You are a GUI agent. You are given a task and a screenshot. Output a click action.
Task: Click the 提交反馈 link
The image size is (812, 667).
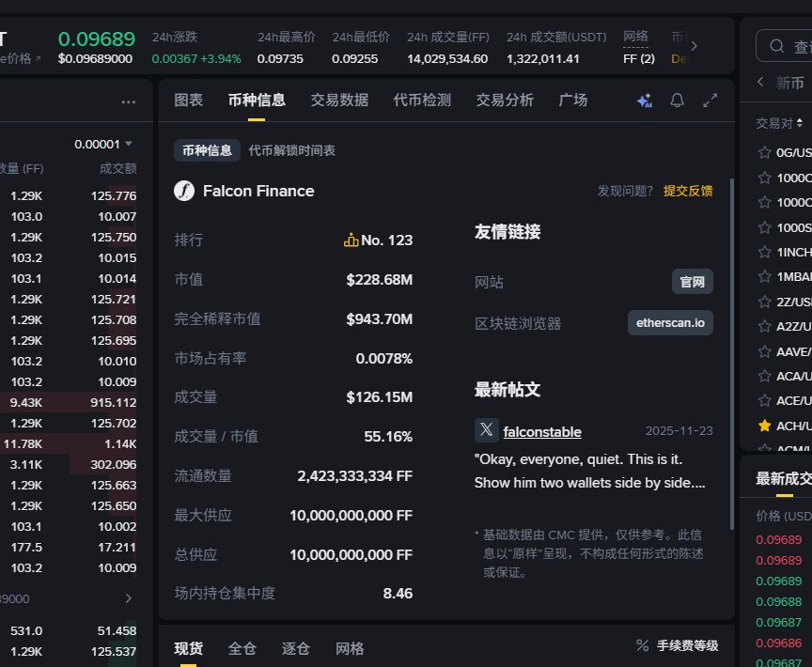point(688,191)
